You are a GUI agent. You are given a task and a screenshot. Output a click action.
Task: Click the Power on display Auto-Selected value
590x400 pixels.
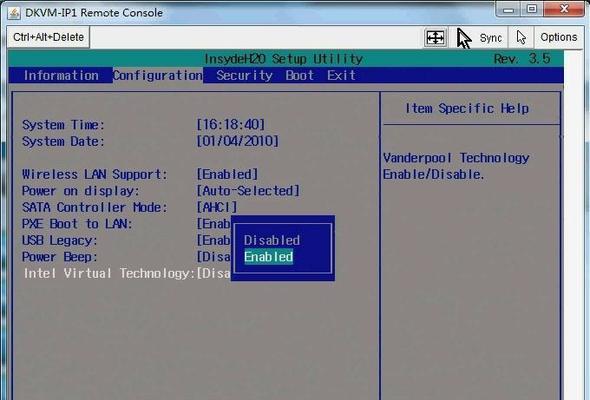pos(248,191)
